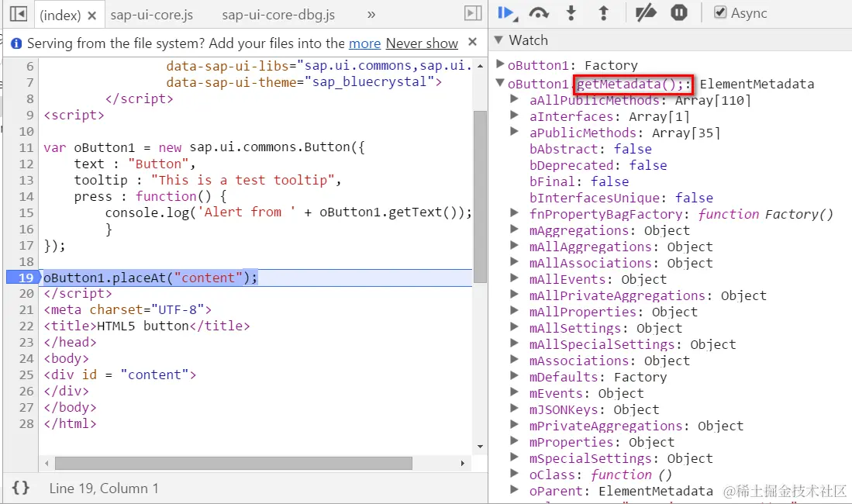
Task: Expand mPrivateAggregations object
Action: (x=514, y=425)
